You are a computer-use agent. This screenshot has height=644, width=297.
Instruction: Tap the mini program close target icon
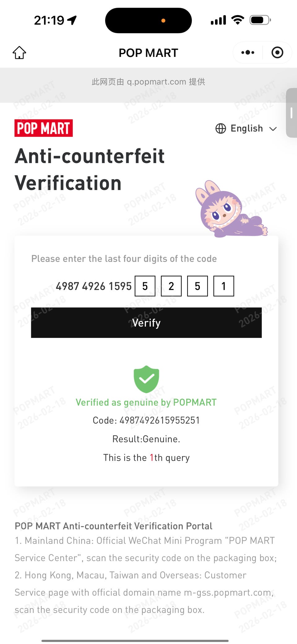coord(277,53)
